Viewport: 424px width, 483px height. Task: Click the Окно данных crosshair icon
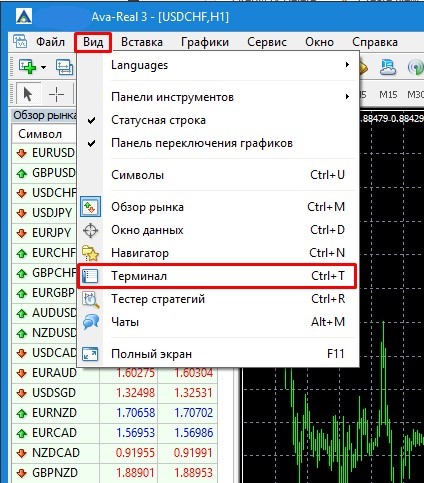coord(90,230)
